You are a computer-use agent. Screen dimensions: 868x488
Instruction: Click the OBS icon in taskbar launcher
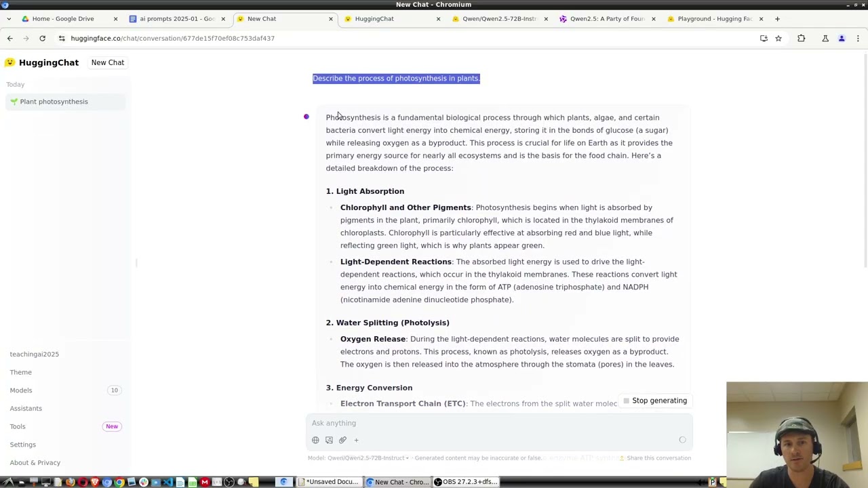[229, 482]
